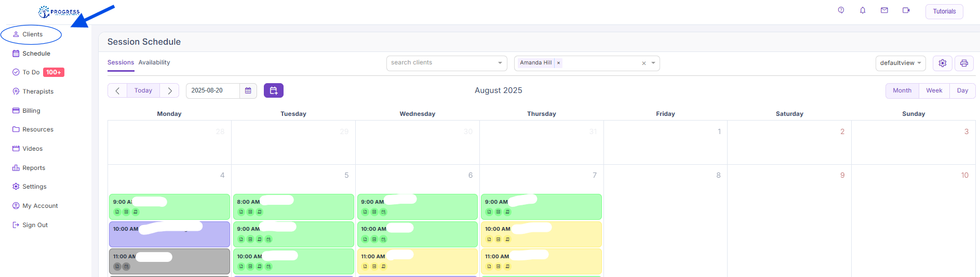Jump to Today on the calendar
This screenshot has height=277, width=980.
point(143,90)
